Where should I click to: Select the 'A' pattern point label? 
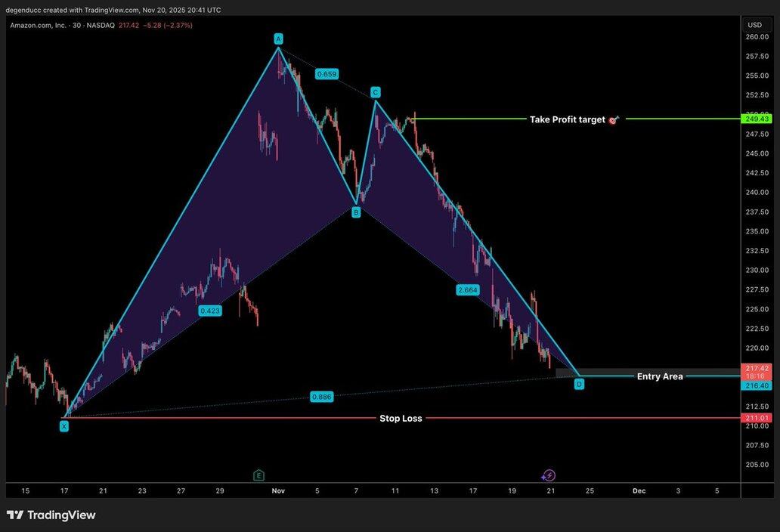(278, 39)
